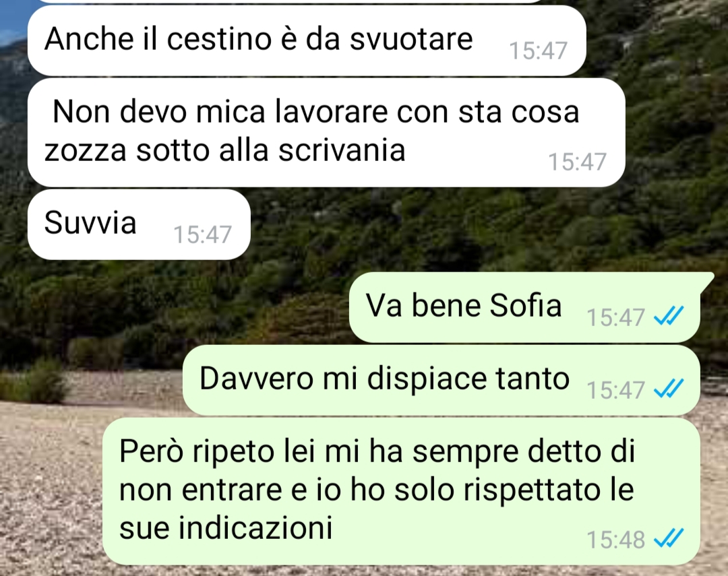Select the "Non devo mica lavorare" message bubble

click(x=326, y=133)
